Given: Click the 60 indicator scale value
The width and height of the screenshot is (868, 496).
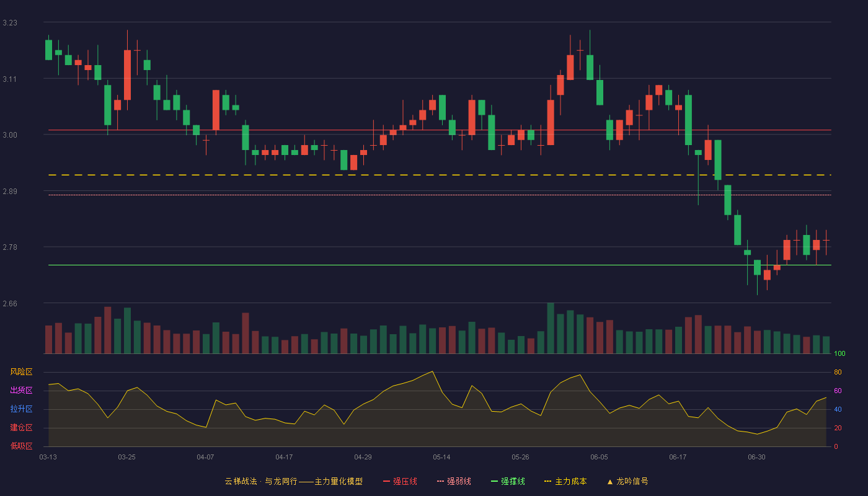Looking at the screenshot, I should pos(838,391).
